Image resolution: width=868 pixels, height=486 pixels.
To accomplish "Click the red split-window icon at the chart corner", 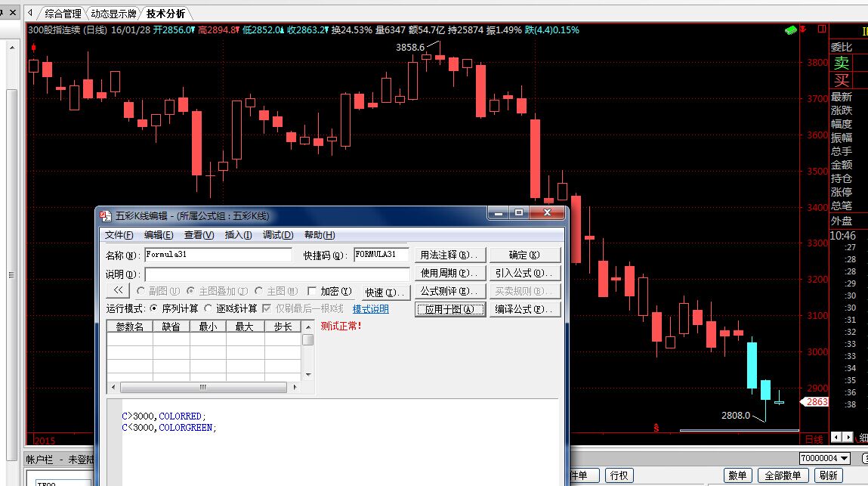I will [x=822, y=29].
